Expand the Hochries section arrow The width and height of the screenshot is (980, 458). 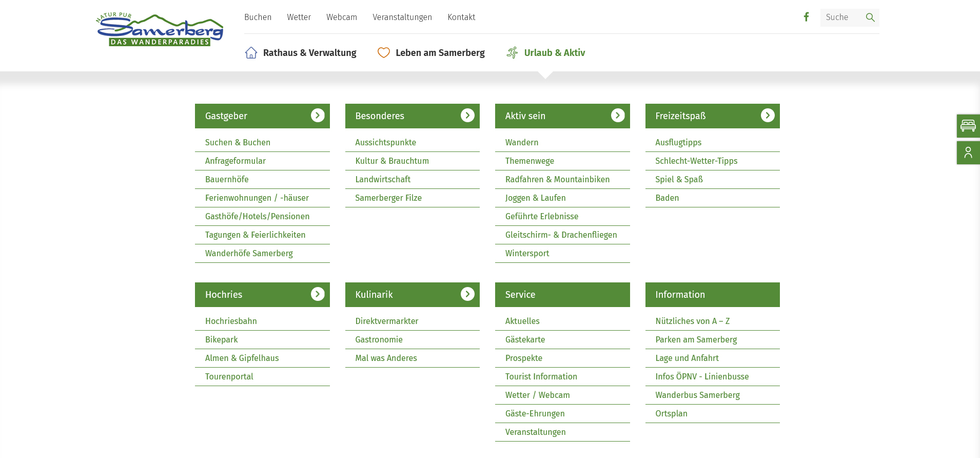click(318, 294)
